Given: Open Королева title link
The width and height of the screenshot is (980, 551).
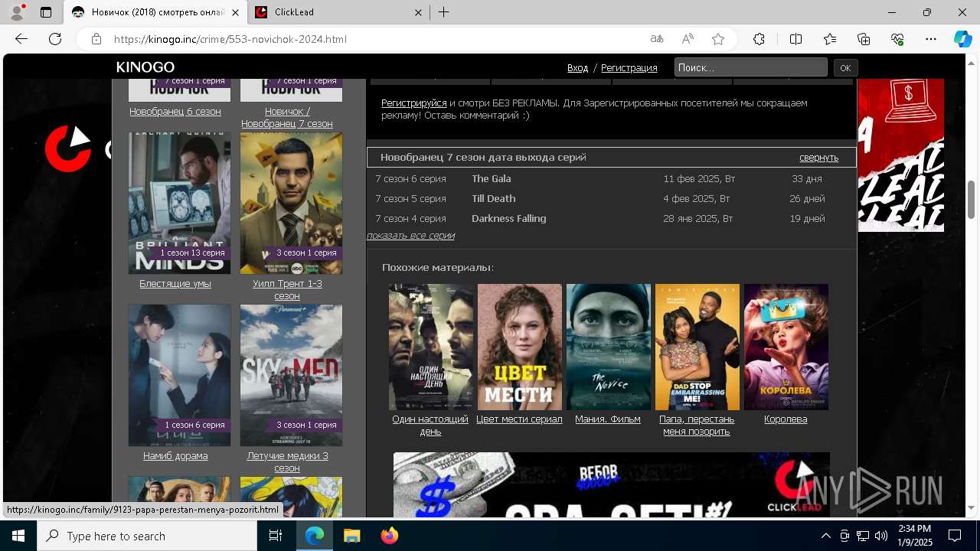Looking at the screenshot, I should 786,419.
